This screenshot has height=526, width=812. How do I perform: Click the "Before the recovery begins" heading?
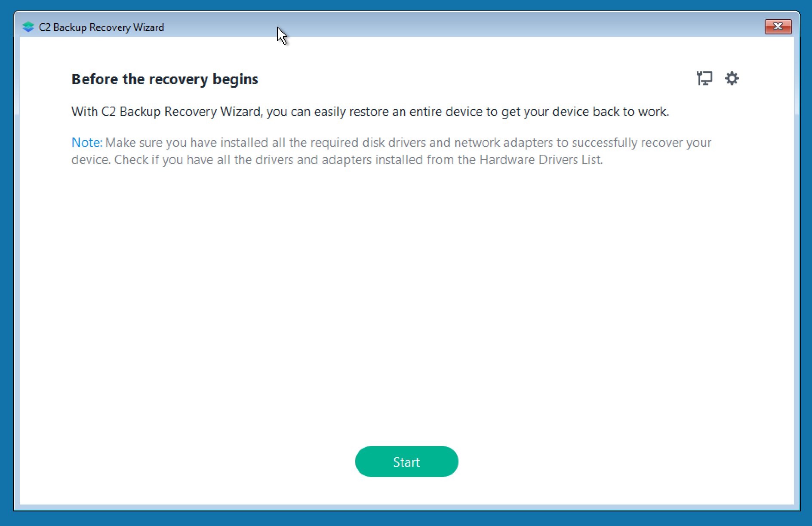pyautogui.click(x=165, y=80)
